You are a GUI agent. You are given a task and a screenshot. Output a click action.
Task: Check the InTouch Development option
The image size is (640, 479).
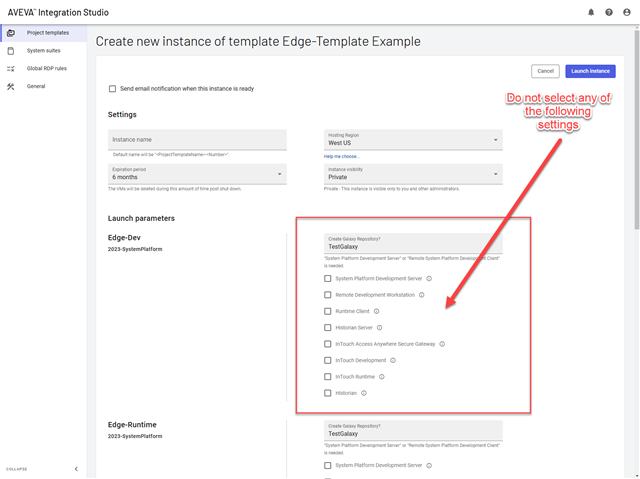point(327,360)
